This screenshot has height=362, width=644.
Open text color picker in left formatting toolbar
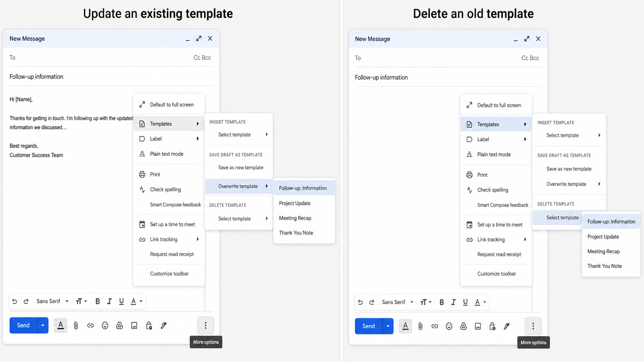click(136, 301)
